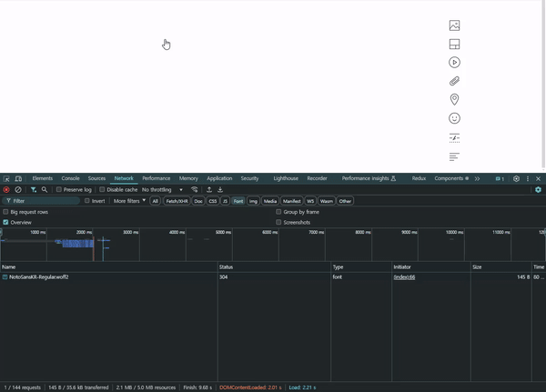Filter requests by Wasm
This screenshot has width=546, height=392.
click(327, 201)
